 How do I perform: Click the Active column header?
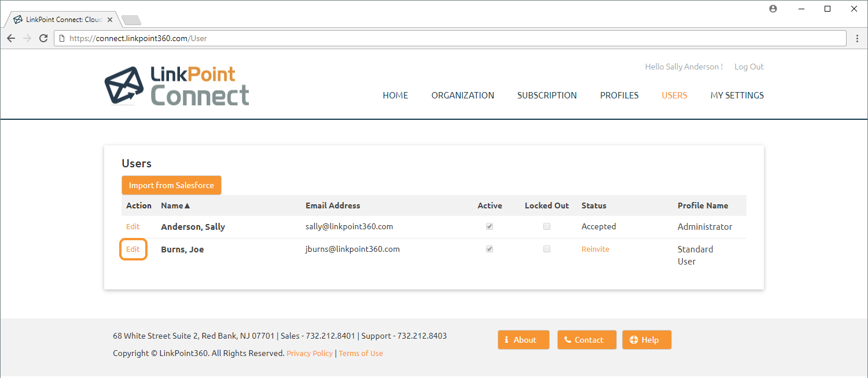coord(490,205)
